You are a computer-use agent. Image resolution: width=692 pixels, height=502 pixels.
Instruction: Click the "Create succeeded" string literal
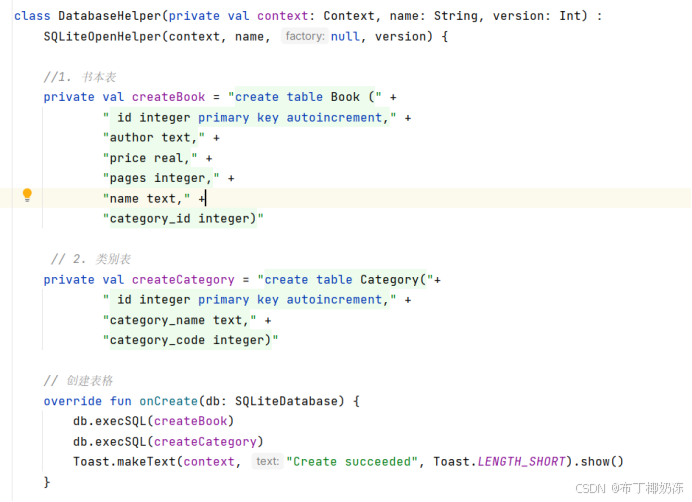click(352, 462)
